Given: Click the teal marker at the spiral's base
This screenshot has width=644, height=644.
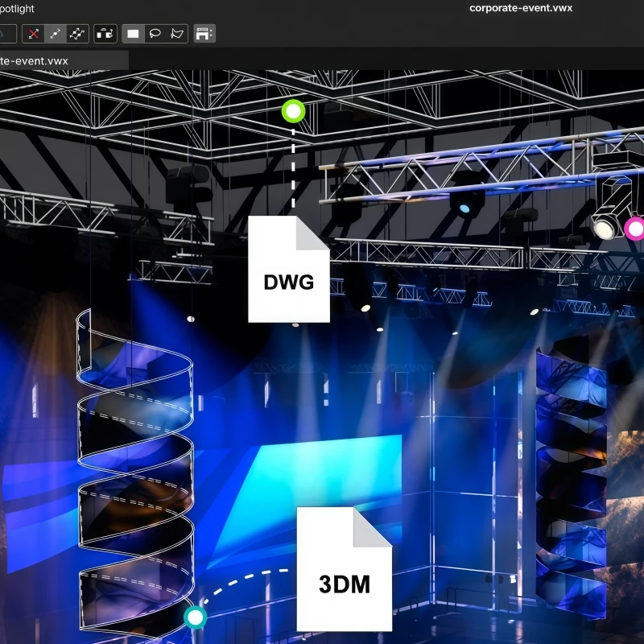Looking at the screenshot, I should tap(195, 617).
